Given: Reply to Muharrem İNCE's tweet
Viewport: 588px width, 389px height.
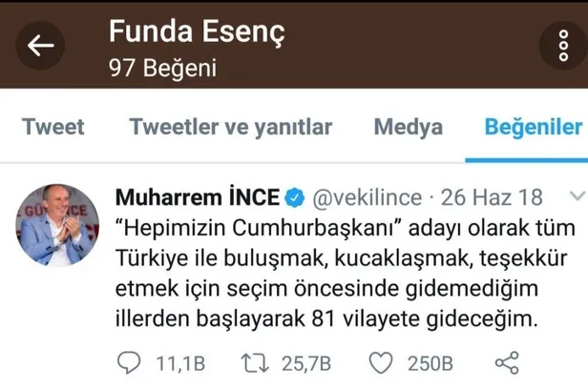Looking at the screenshot, I should pos(128,362).
